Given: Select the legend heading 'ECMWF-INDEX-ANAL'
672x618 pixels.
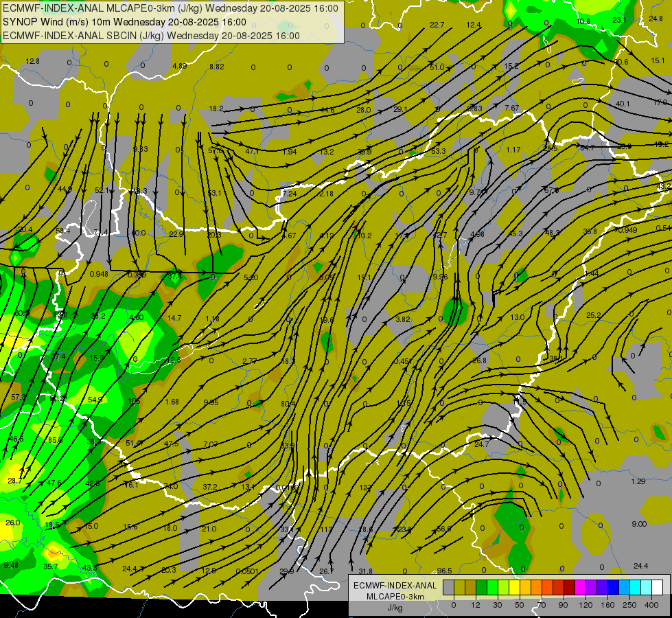Looking at the screenshot, I should pyautogui.click(x=395, y=586).
